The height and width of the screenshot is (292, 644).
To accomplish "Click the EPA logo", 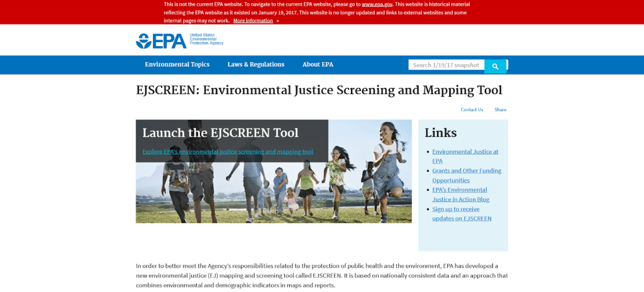I will 161,41.
